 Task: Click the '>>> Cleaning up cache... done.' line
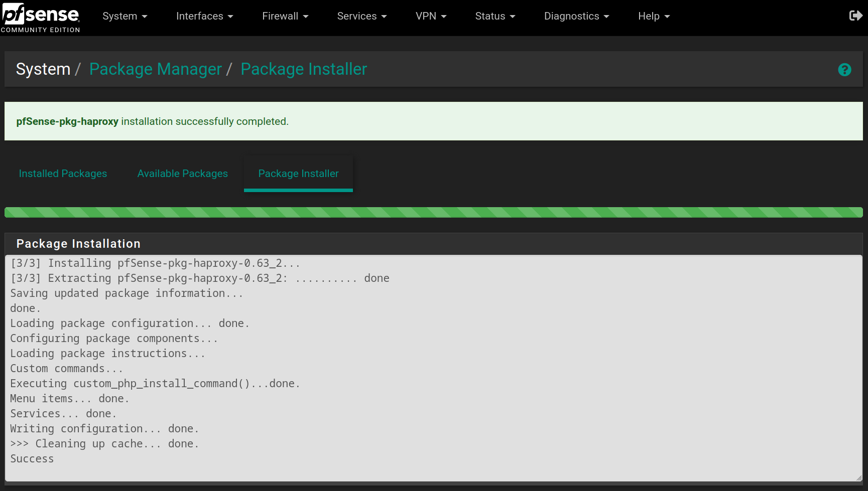(104, 444)
